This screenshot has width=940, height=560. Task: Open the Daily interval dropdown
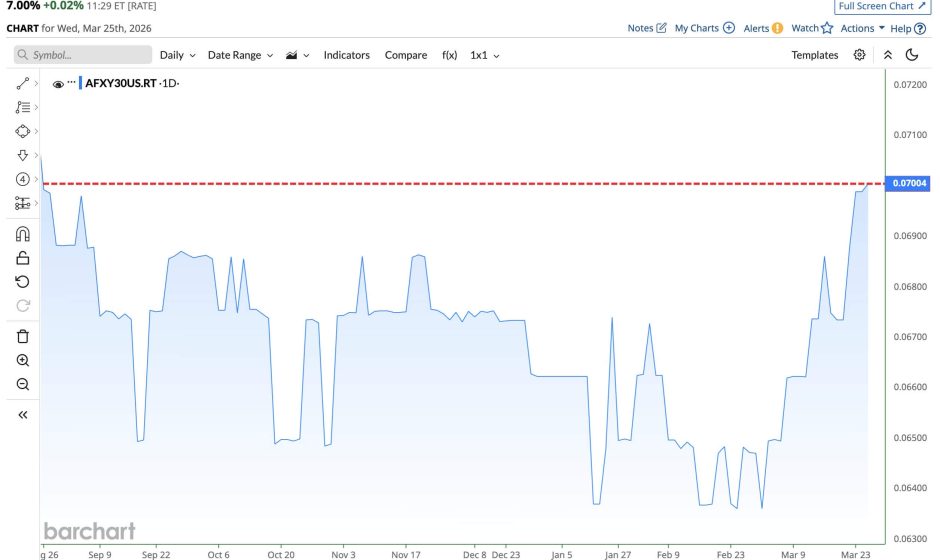[177, 55]
